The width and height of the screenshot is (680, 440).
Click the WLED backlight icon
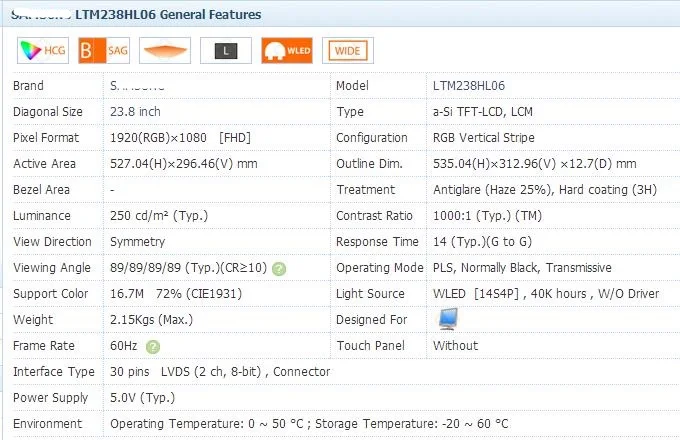[x=287, y=51]
